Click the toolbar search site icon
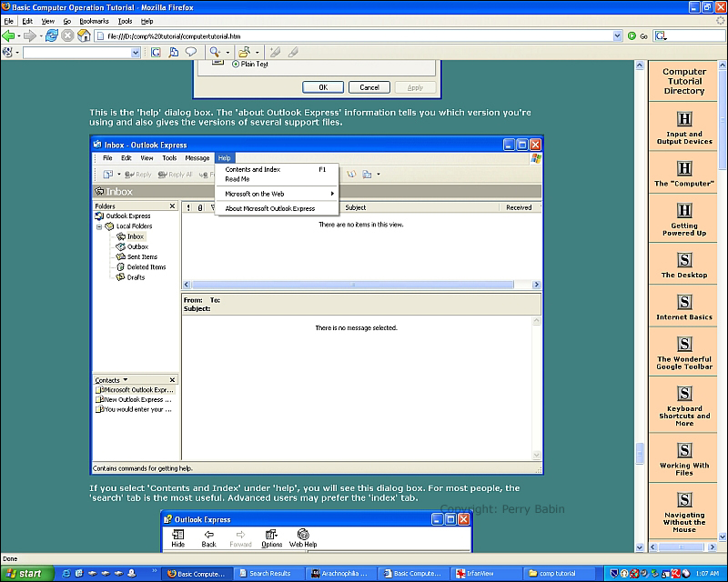The height and width of the screenshot is (582, 728). tap(174, 53)
